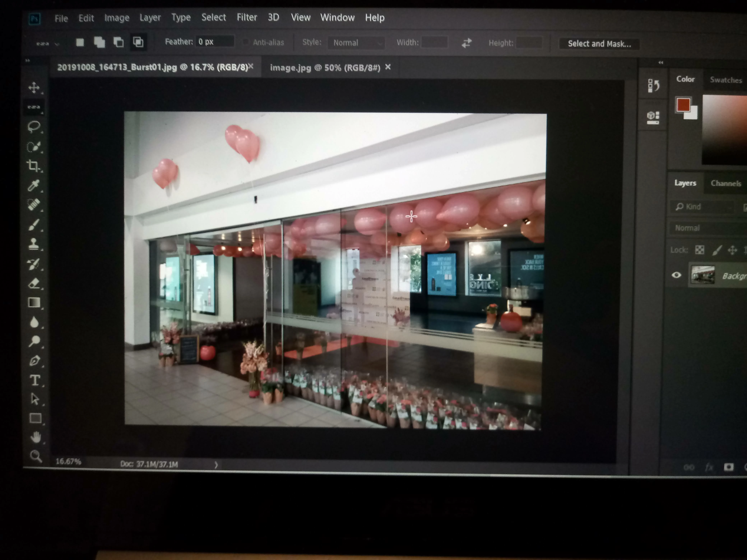This screenshot has width=747, height=560.
Task: Toggle the Anti-alias checkbox
Action: (246, 42)
